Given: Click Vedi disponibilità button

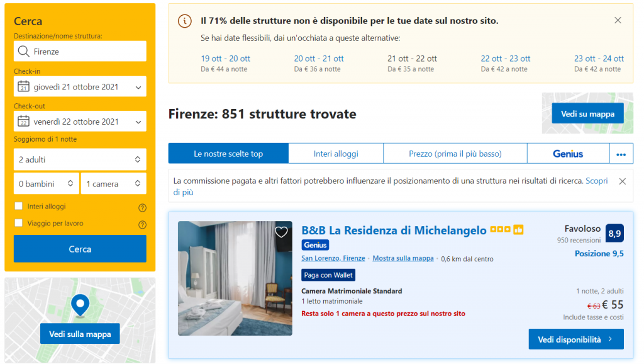Looking at the screenshot, I should 575,339.
